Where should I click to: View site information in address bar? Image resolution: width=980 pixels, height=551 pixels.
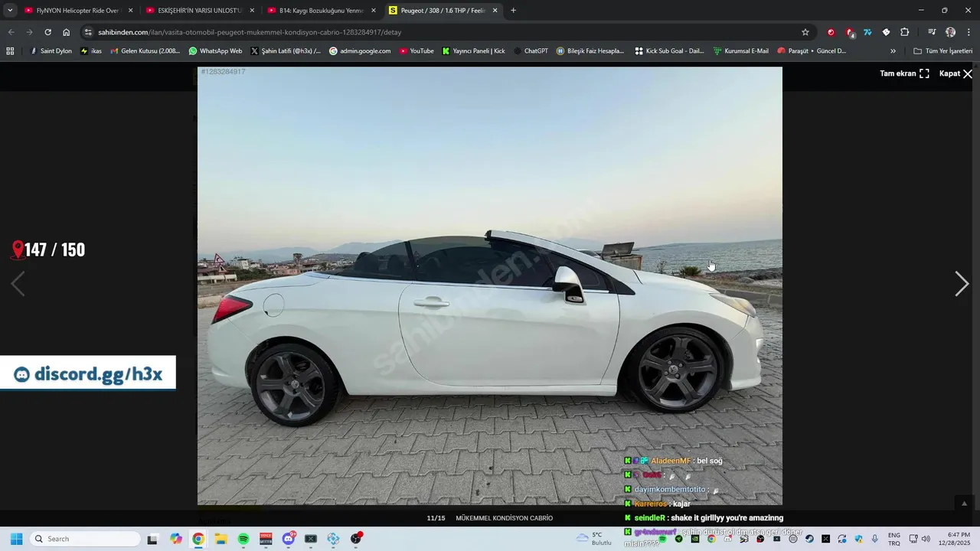88,32
